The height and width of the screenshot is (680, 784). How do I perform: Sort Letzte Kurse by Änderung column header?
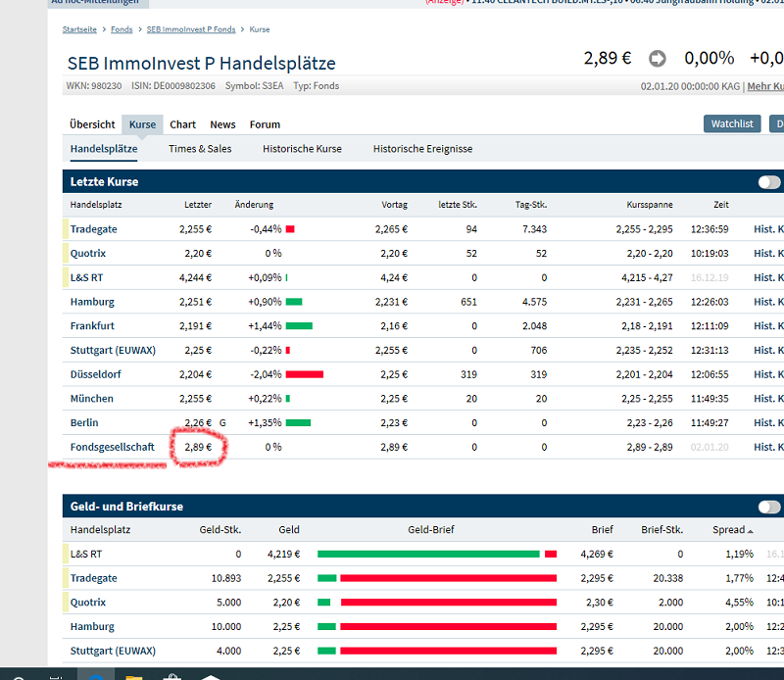tap(254, 205)
